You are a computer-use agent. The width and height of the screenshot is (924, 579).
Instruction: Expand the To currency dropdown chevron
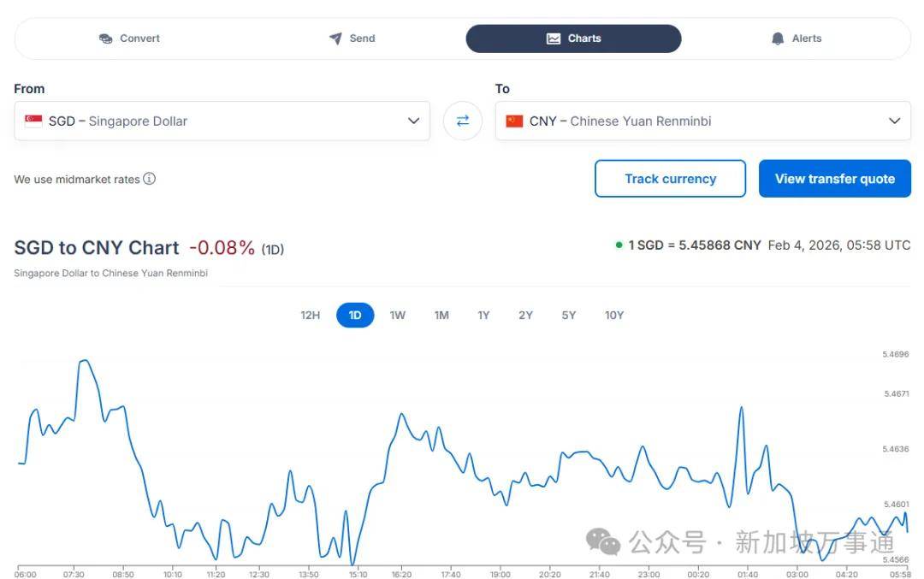895,121
